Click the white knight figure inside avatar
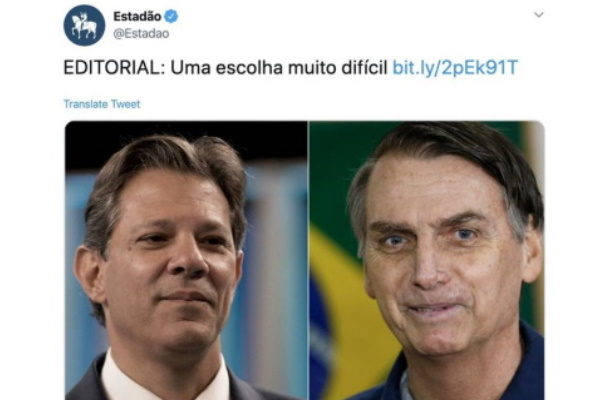600x400 pixels. (x=84, y=26)
